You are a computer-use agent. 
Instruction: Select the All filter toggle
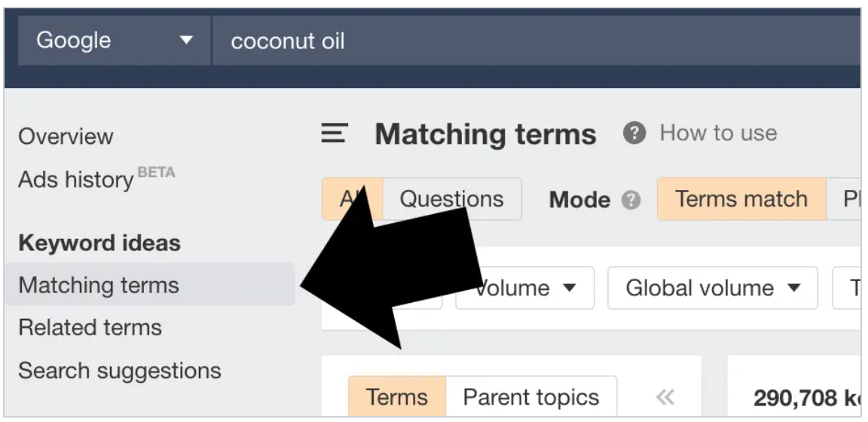click(x=352, y=199)
